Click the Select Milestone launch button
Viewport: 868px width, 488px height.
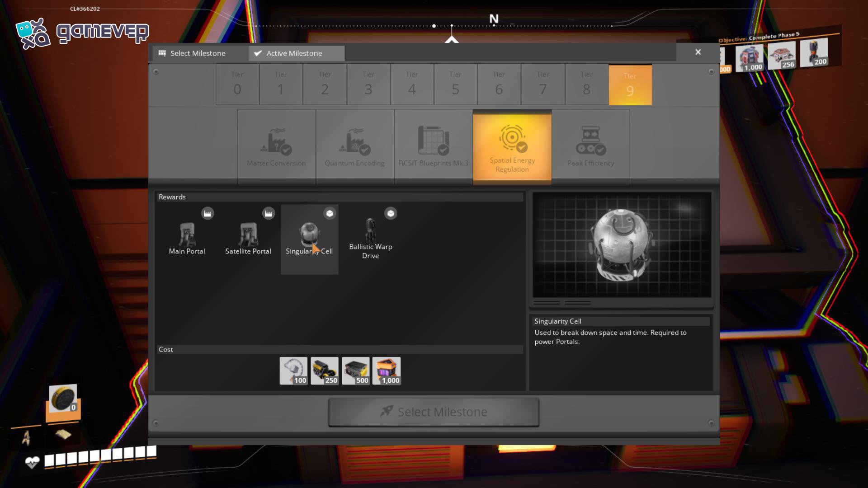pos(434,412)
